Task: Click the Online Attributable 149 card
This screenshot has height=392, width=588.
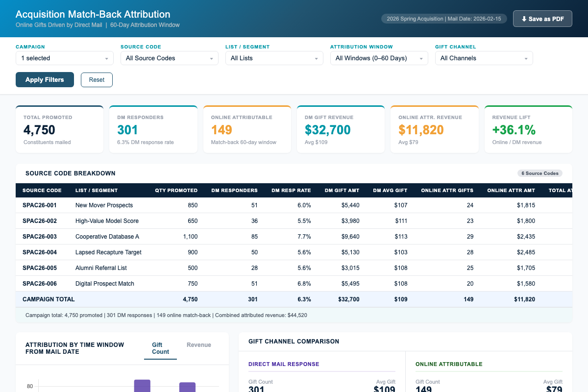Action: tap(247, 129)
